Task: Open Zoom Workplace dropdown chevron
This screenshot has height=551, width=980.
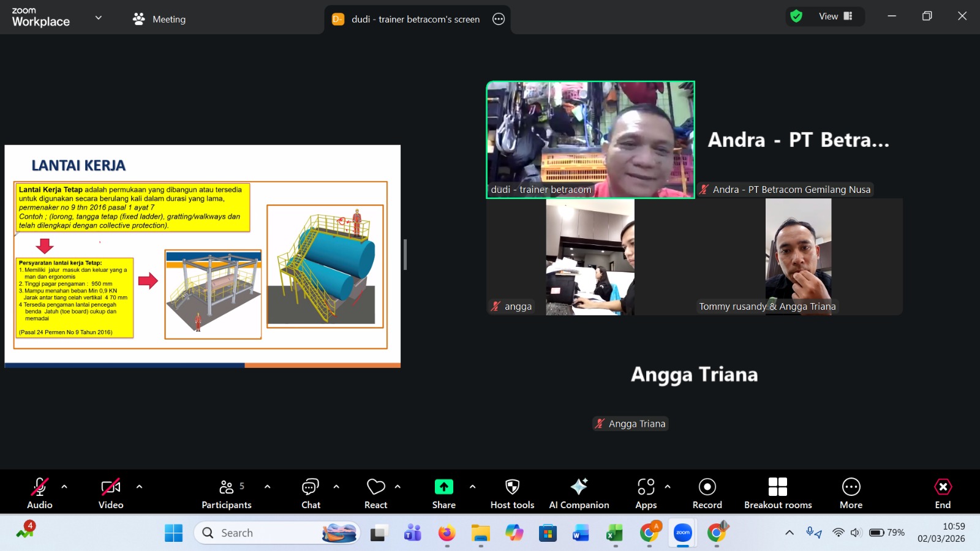Action: pos(98,18)
